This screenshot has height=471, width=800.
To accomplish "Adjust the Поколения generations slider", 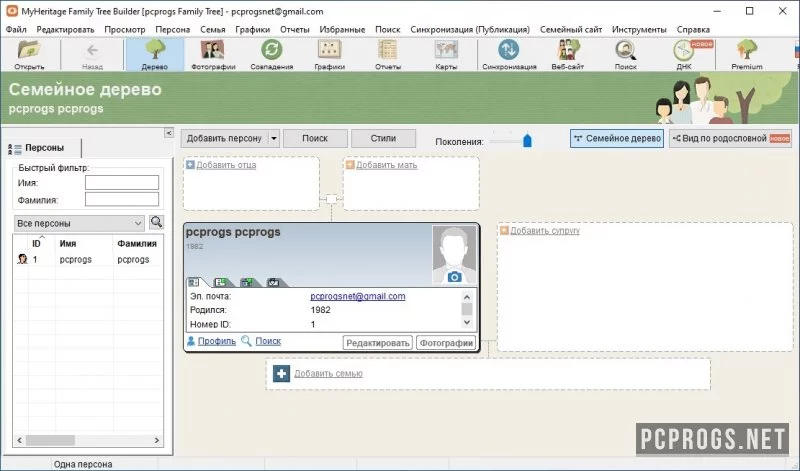I will [x=527, y=140].
